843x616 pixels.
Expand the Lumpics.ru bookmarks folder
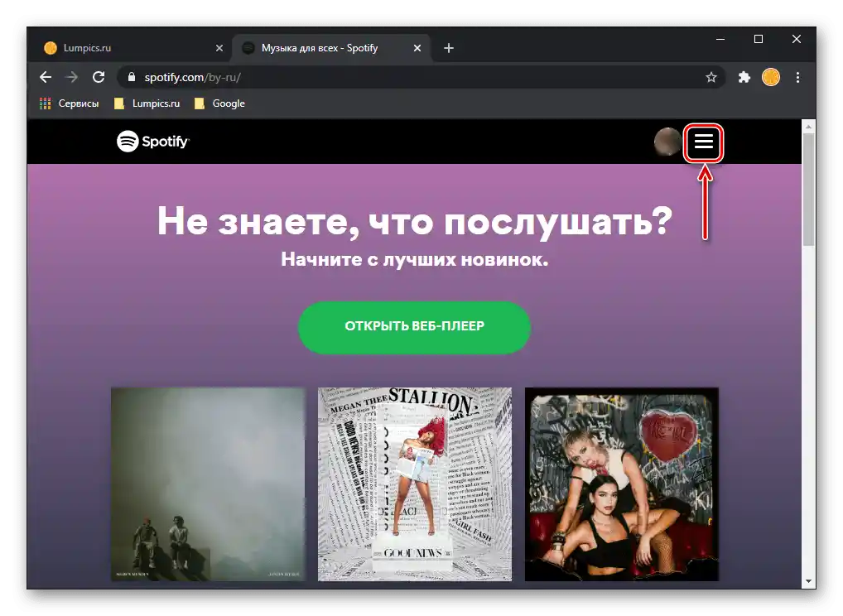147,103
